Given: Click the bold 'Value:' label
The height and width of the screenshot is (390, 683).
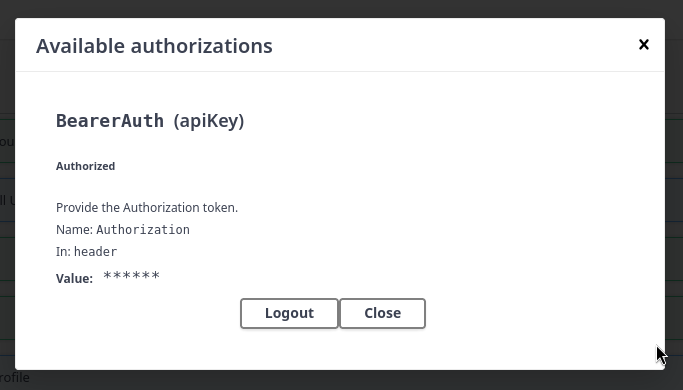Looking at the screenshot, I should [x=74, y=278].
